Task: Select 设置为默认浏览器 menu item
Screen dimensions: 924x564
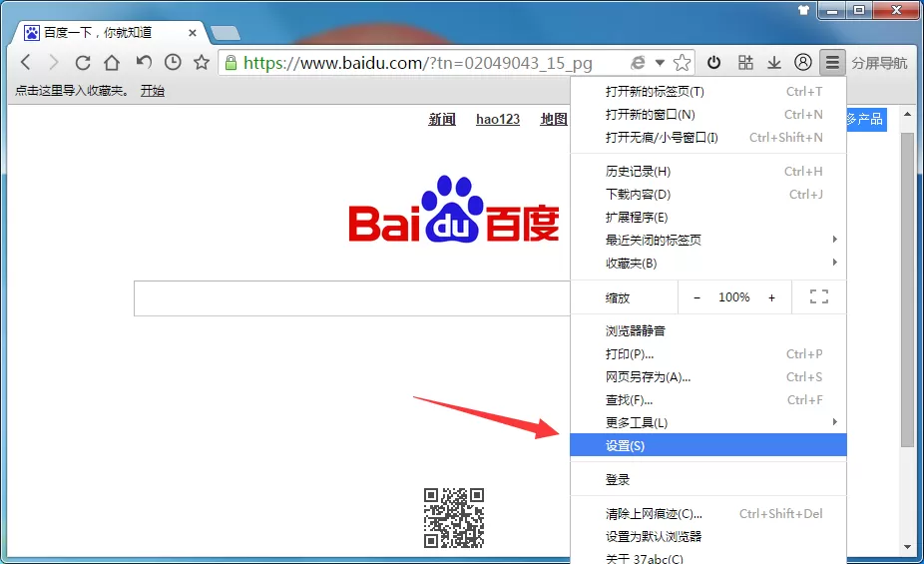Action: pos(707,537)
